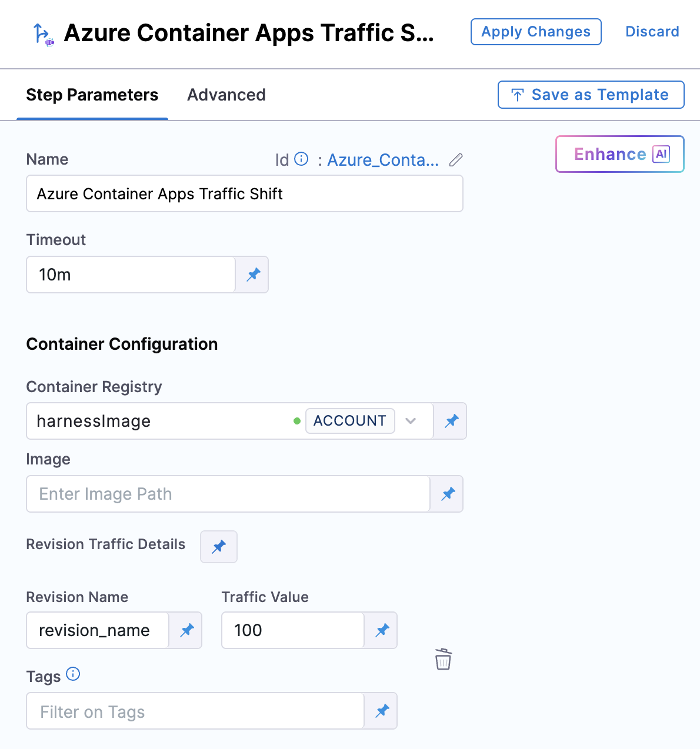
Task: Edit the step Id with pencil icon
Action: 456,160
